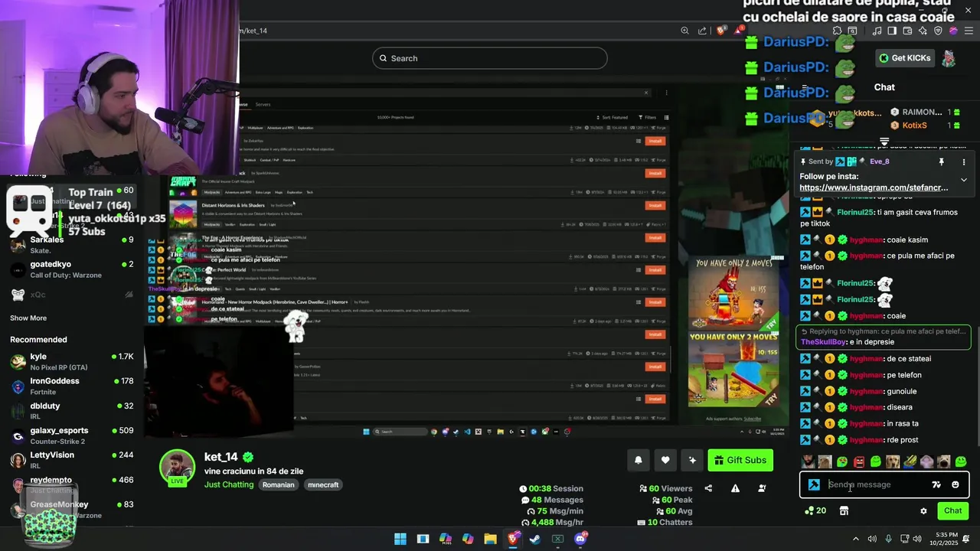Image resolution: width=980 pixels, height=551 pixels.
Task: Open the user avatar menu beside Get KICKs
Action: pyautogui.click(x=949, y=58)
